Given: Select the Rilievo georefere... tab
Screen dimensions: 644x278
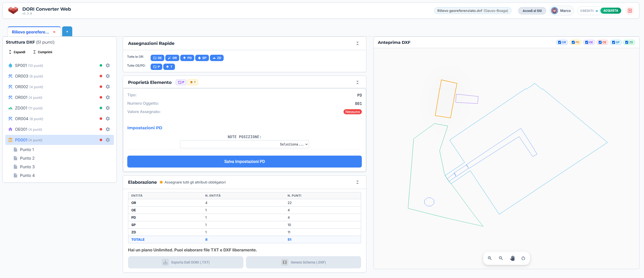Looking at the screenshot, I should (x=30, y=32).
